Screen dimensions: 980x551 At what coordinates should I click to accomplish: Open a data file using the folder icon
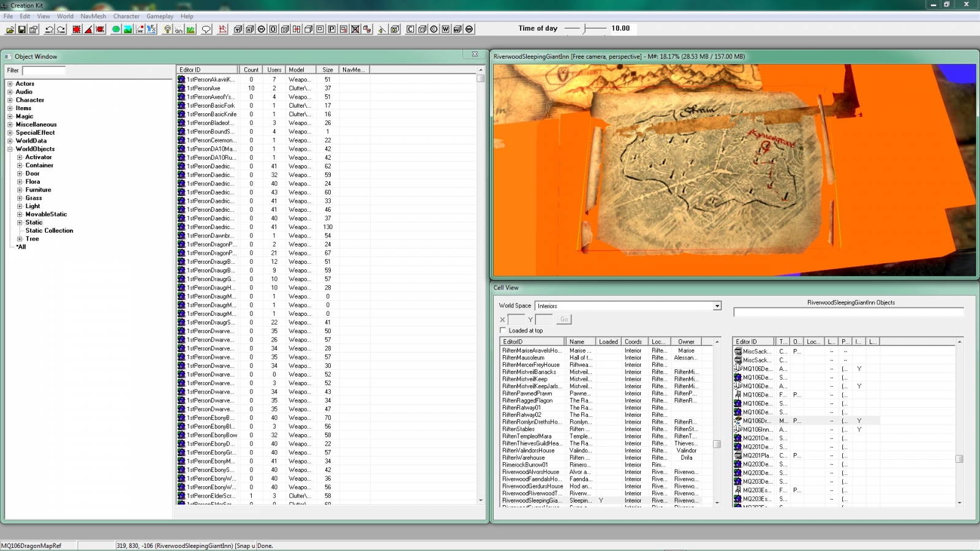(9, 29)
